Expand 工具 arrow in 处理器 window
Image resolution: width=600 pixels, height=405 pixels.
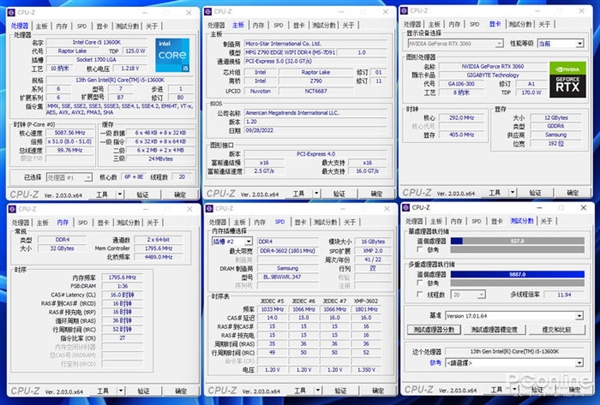(120, 194)
